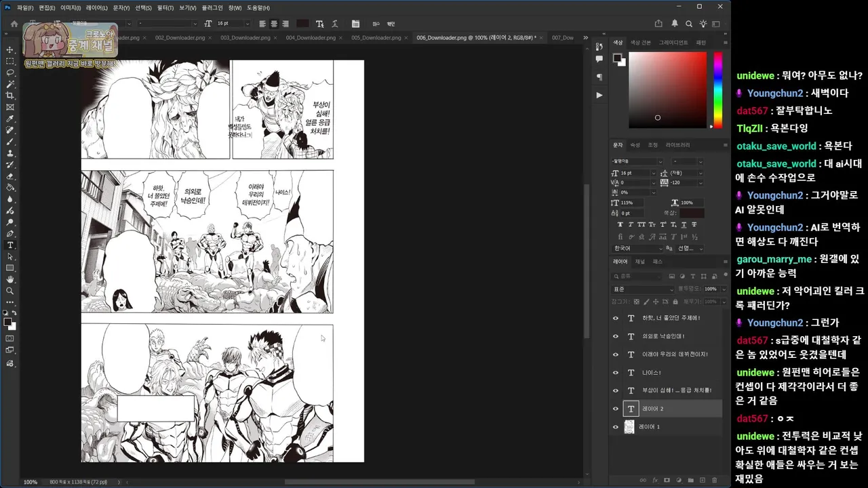Open the 파일(F) menu
The height and width of the screenshot is (488, 868).
pos(25,7)
